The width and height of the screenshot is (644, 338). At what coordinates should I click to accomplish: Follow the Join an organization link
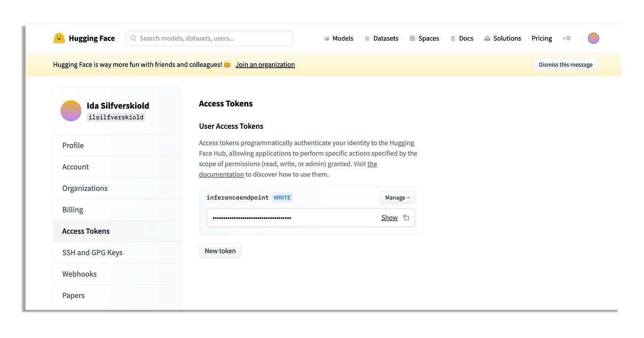265,64
